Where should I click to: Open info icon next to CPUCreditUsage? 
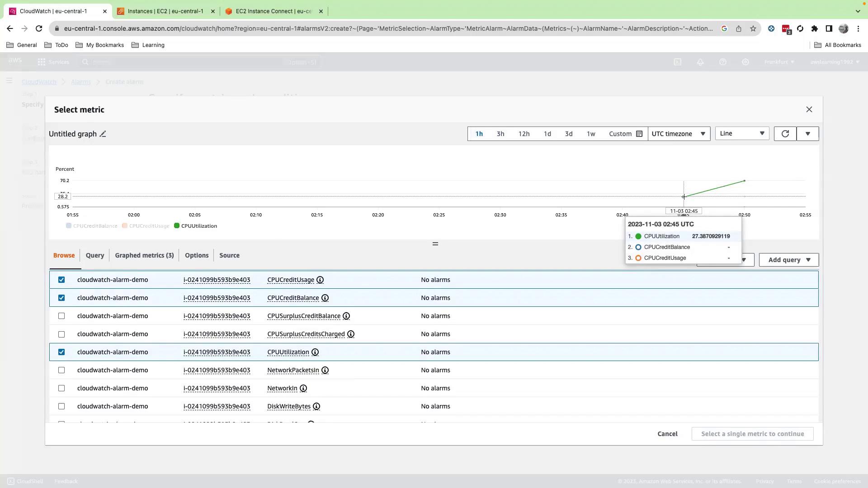[x=320, y=280]
